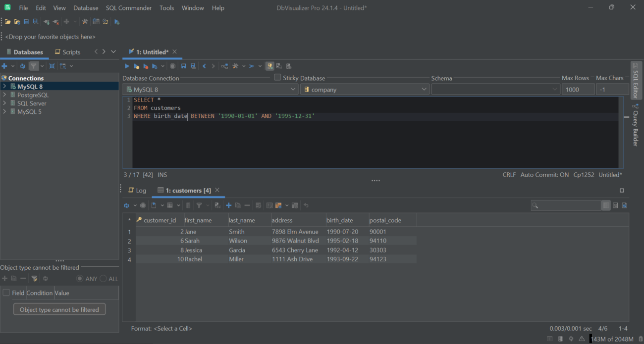644x344 pixels.
Task: Click the Object type cannot be filtered button
Action: coord(59,309)
